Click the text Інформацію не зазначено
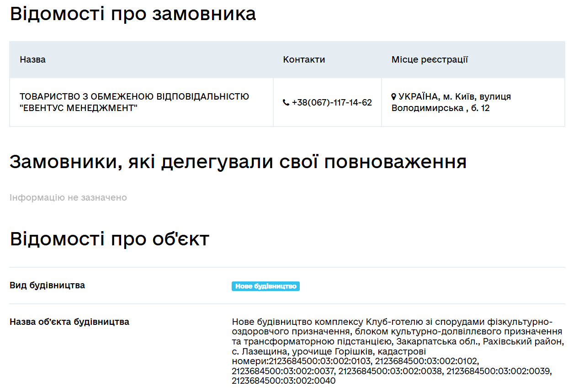The image size is (568, 392). point(68,197)
